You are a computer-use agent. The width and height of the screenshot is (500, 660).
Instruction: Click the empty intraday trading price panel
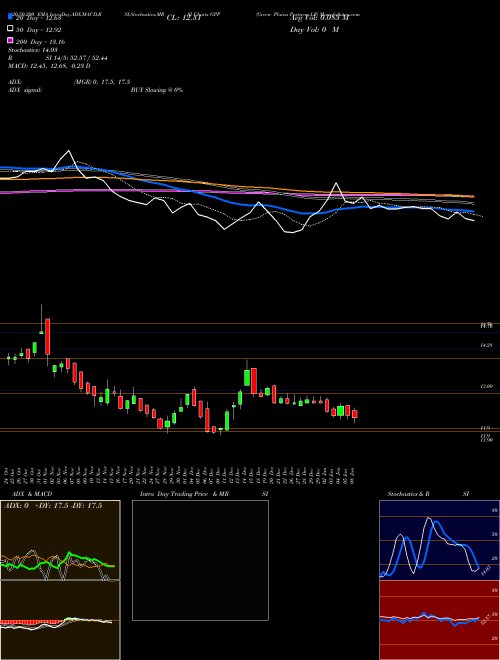point(200,560)
